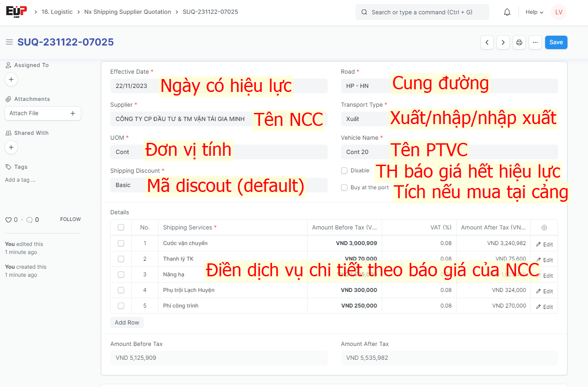
Task: Open the Help dropdown menu
Action: (534, 12)
